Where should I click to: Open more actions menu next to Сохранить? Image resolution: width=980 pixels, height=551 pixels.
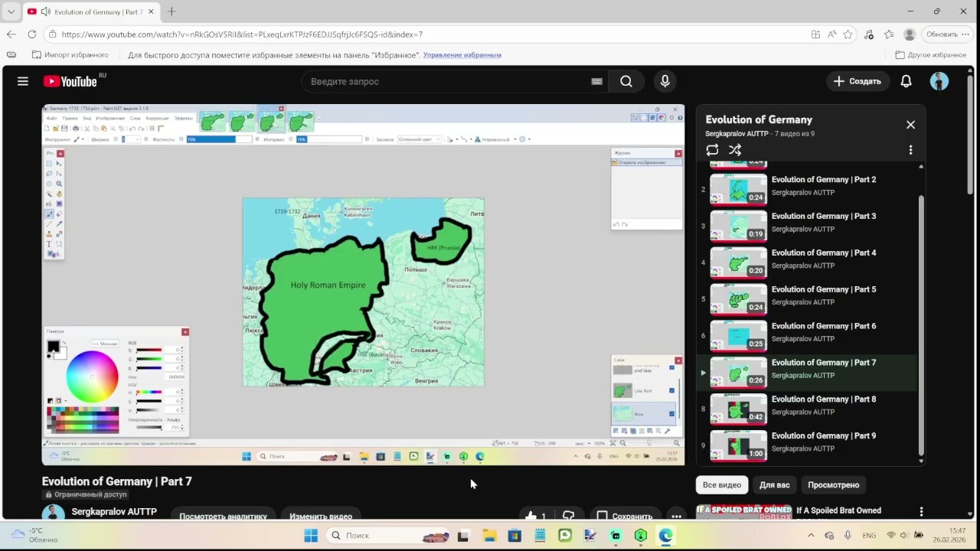click(x=676, y=517)
